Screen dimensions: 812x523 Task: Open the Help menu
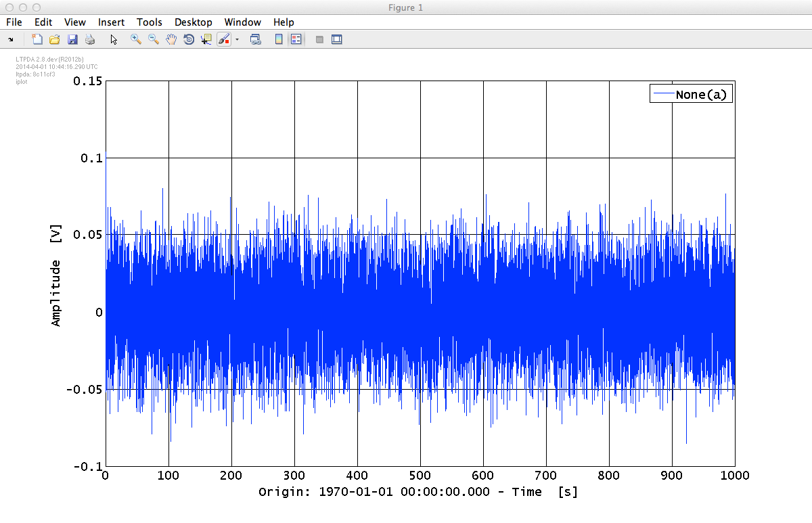(x=284, y=22)
